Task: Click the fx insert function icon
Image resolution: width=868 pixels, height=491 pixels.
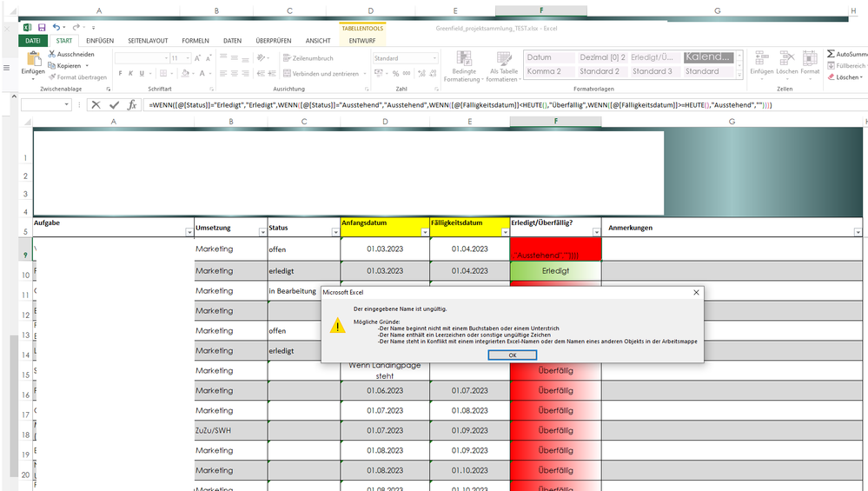Action: click(x=132, y=104)
